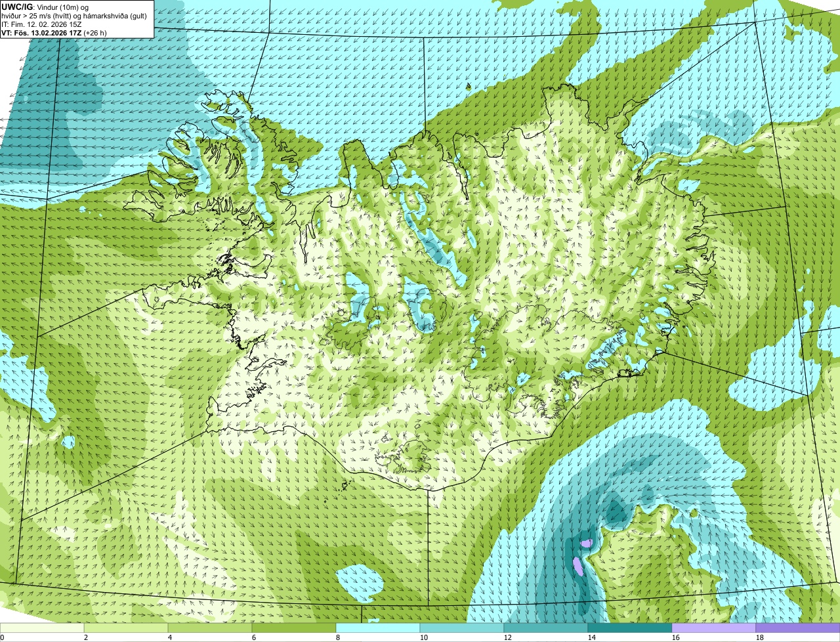Click the legend scale label '2'
The image size is (840, 642).
click(86, 637)
